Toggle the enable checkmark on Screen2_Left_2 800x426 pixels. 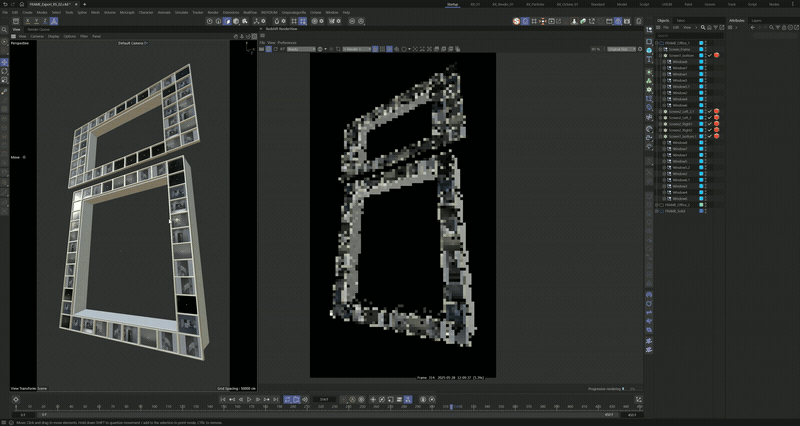(x=709, y=118)
